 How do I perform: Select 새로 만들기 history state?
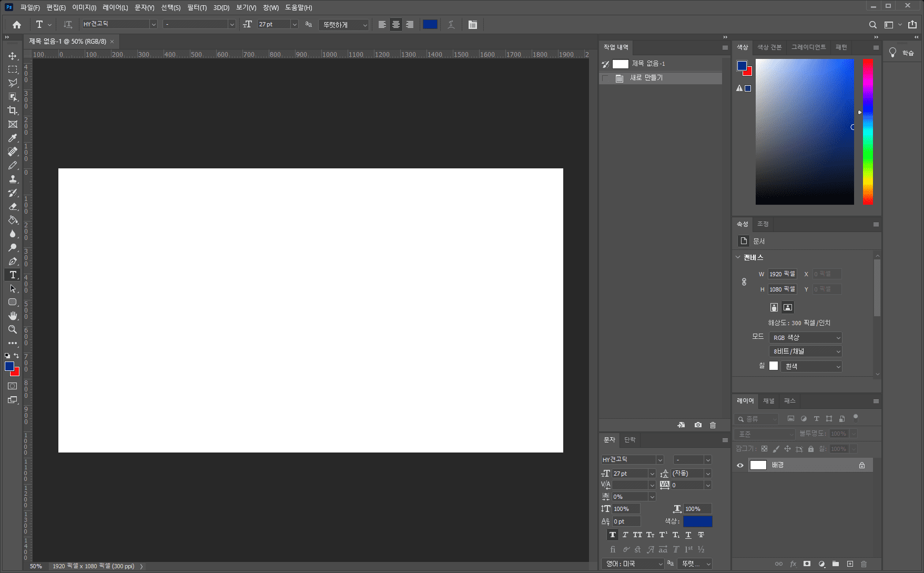[646, 78]
